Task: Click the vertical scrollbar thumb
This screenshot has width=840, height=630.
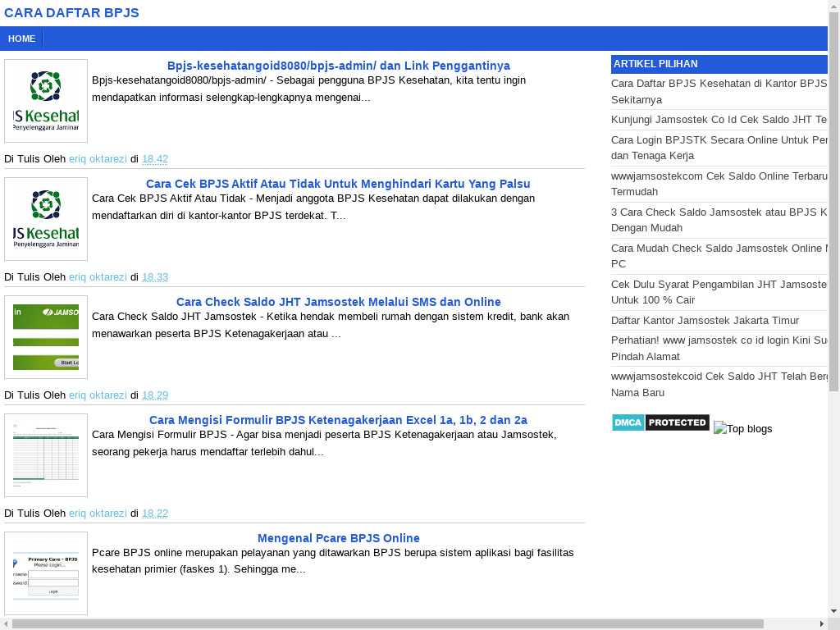Action: [x=833, y=201]
